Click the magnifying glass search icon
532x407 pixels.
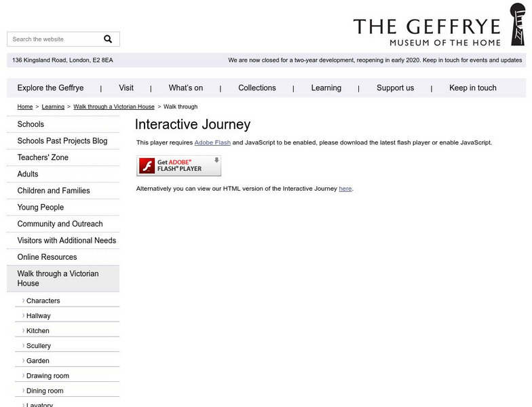108,39
